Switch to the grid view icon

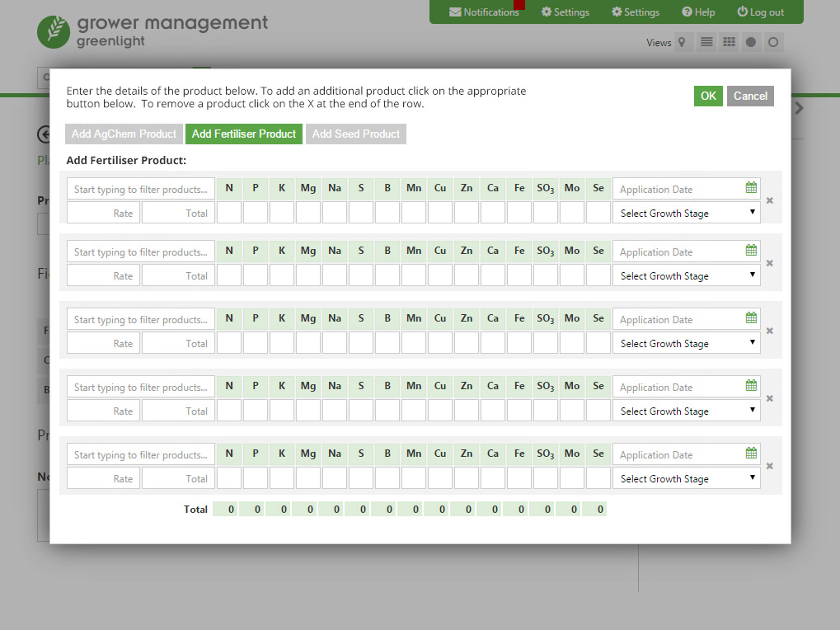[x=728, y=42]
